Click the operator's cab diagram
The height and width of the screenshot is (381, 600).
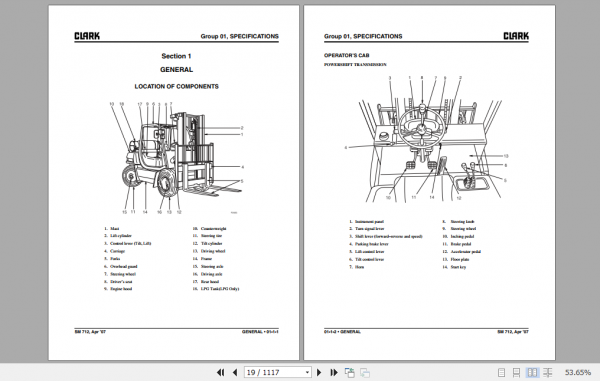coord(427,138)
